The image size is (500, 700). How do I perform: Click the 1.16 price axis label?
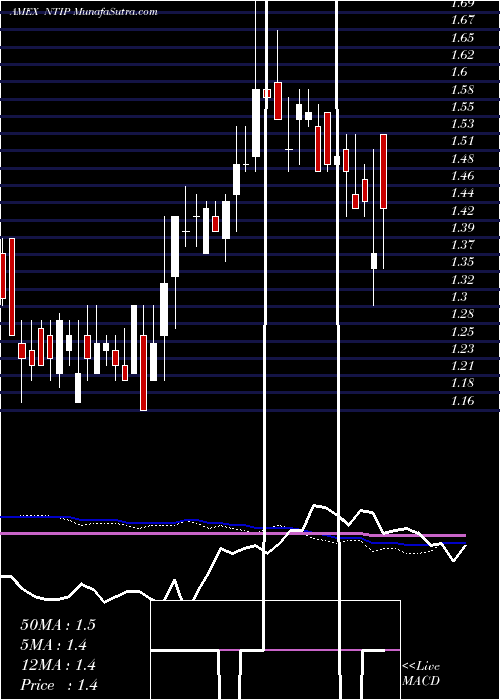(462, 400)
